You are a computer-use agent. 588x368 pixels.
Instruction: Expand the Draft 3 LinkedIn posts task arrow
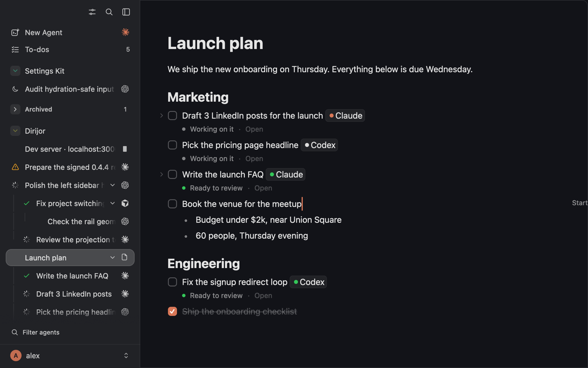coord(161,116)
